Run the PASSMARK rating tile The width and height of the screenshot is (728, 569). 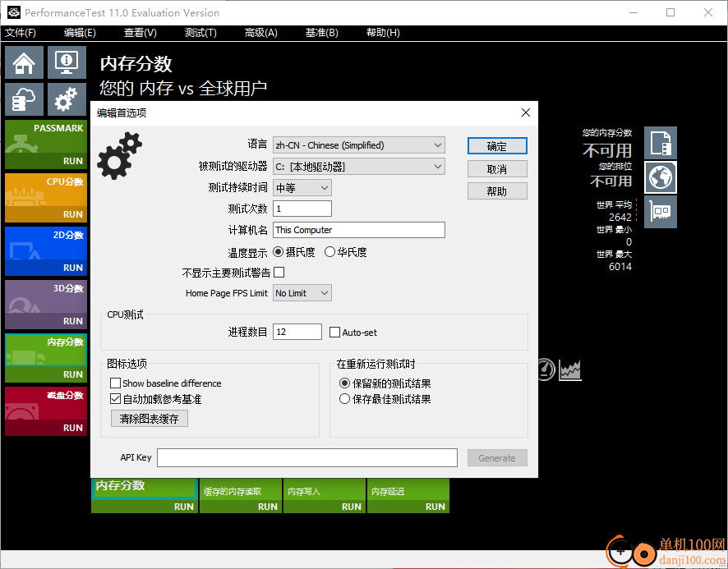(x=46, y=145)
